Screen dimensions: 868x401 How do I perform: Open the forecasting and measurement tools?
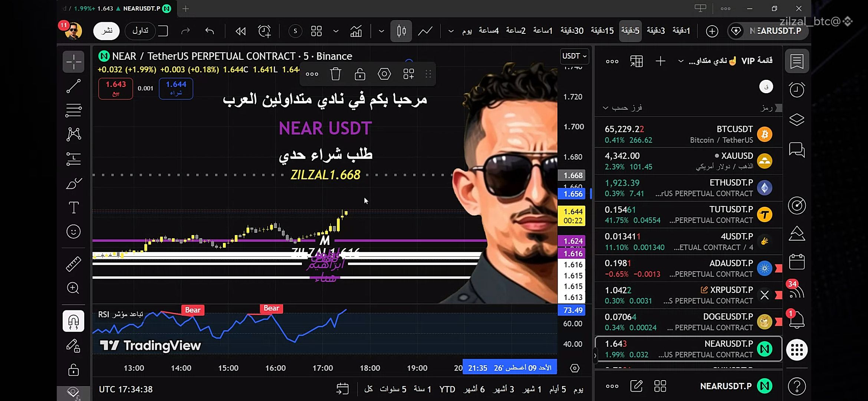[x=73, y=159]
